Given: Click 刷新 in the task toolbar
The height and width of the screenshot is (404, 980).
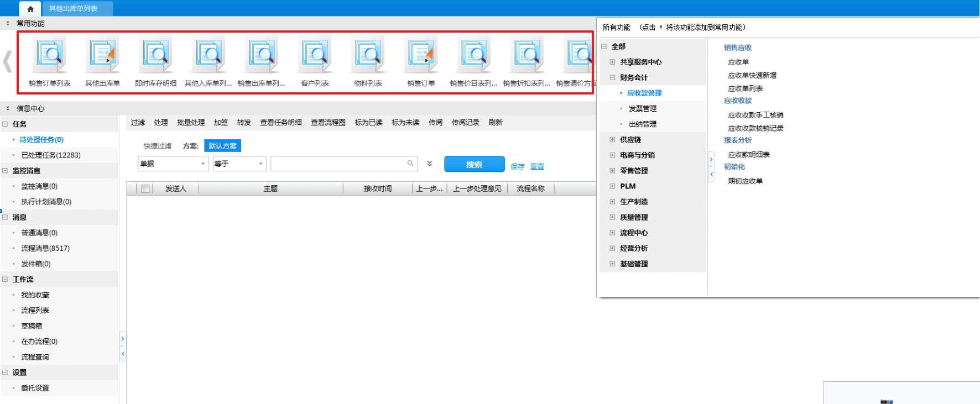Looking at the screenshot, I should click(496, 122).
